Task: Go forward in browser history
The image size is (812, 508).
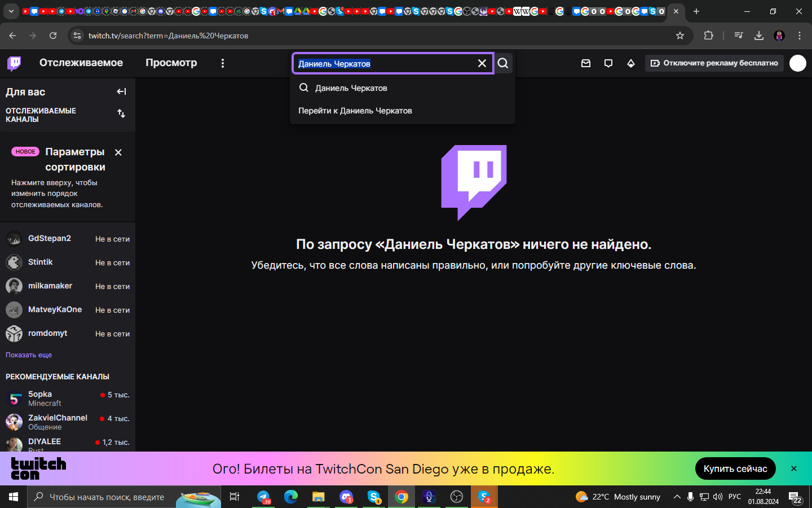Action: click(x=33, y=36)
